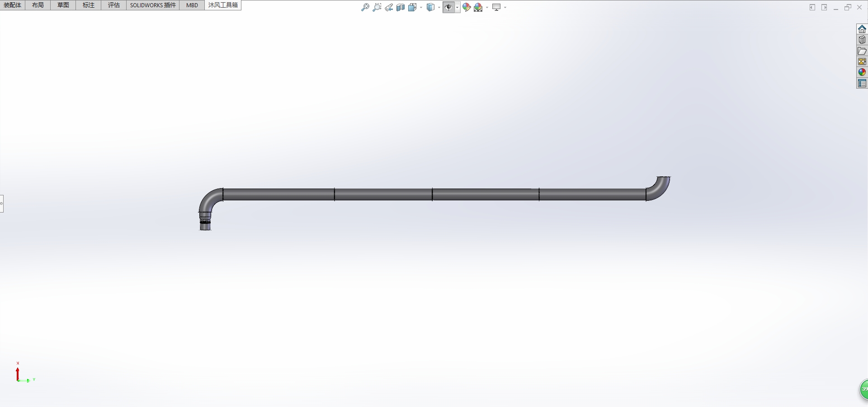This screenshot has height=407, width=868.
Task: Click the right pipe elbow in the model
Action: 660,190
